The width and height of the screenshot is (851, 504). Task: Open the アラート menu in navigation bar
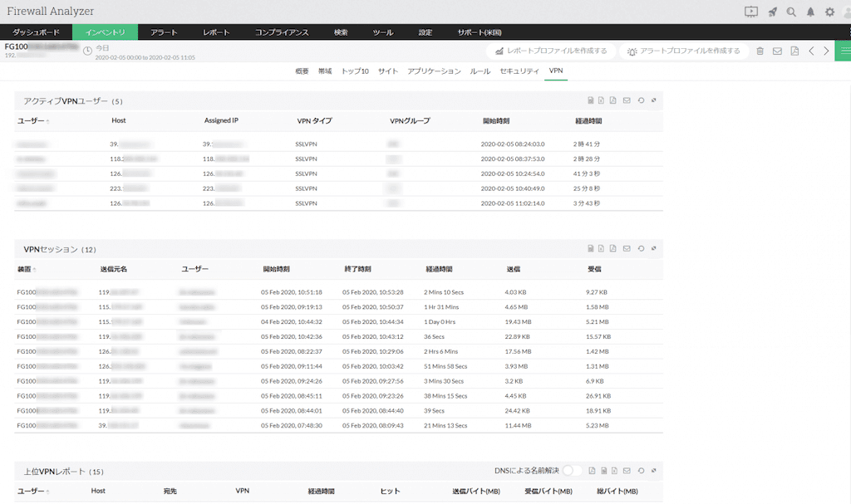point(164,32)
